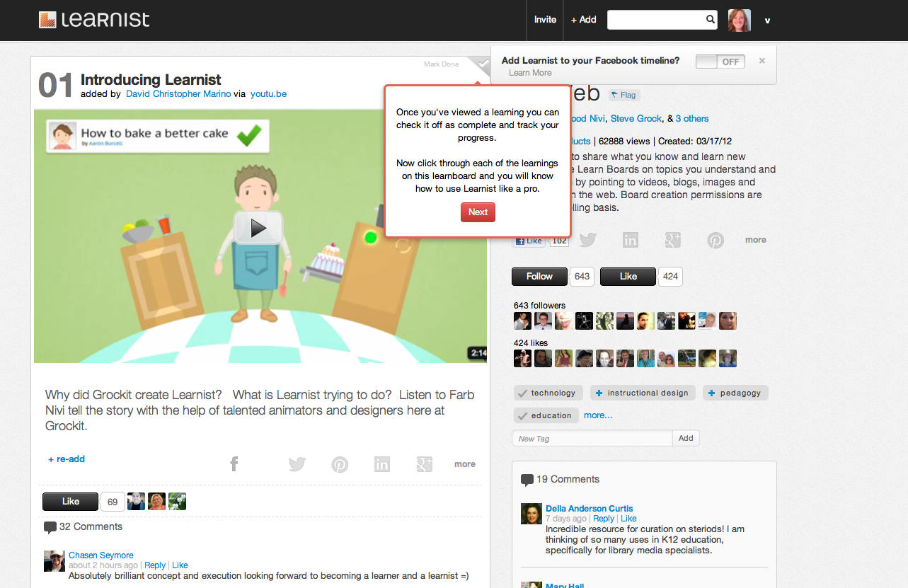Share learning on Google Plus under video

click(425, 464)
